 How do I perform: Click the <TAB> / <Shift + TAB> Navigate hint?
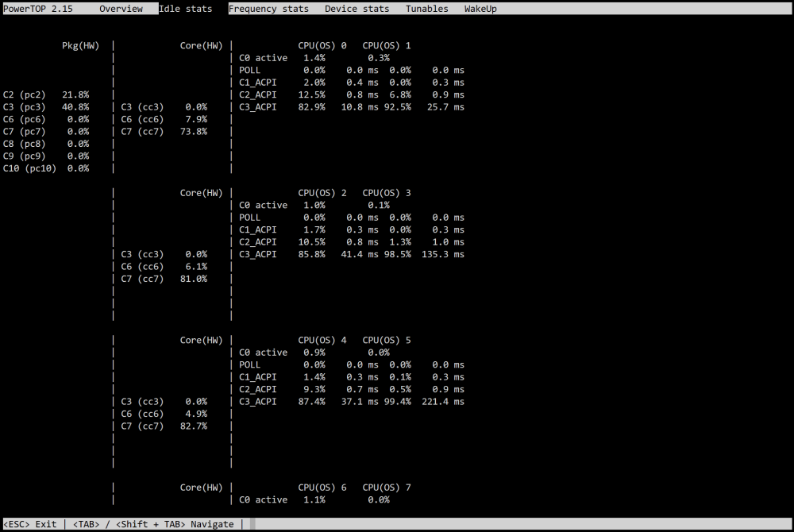[x=153, y=524]
